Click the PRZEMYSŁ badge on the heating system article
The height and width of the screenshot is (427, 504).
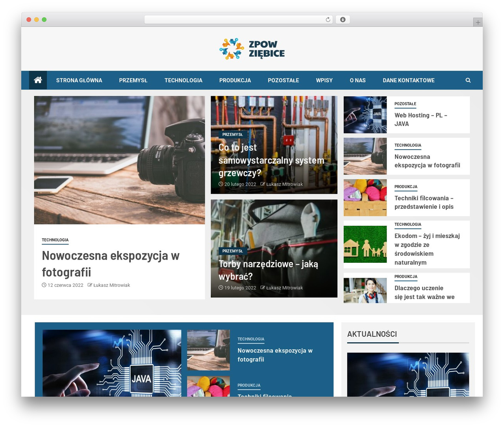pyautogui.click(x=233, y=134)
